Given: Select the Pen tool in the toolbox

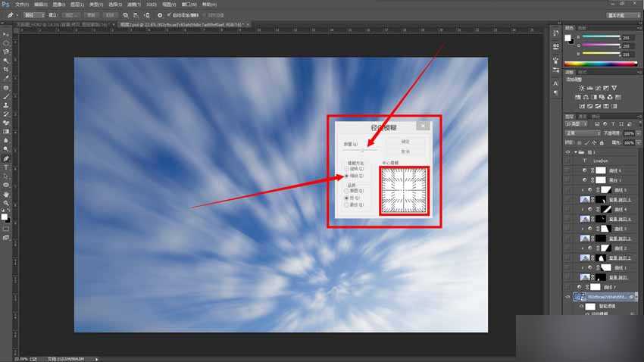Looking at the screenshot, I should pyautogui.click(x=6, y=158).
